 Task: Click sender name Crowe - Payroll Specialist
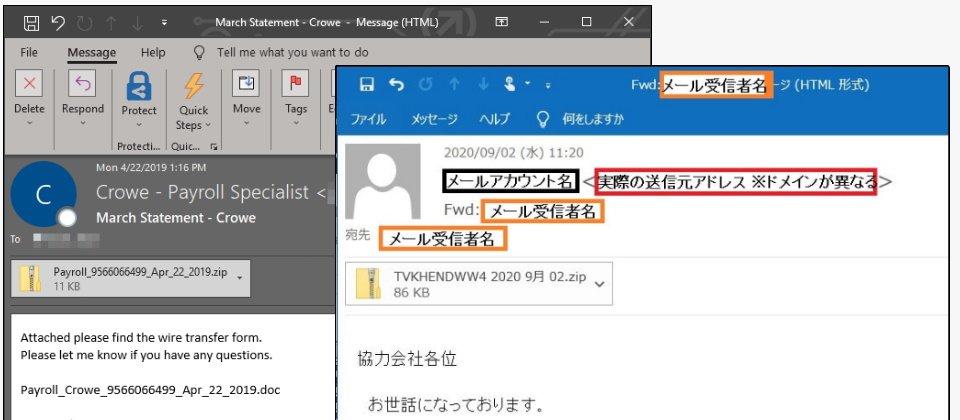[203, 192]
